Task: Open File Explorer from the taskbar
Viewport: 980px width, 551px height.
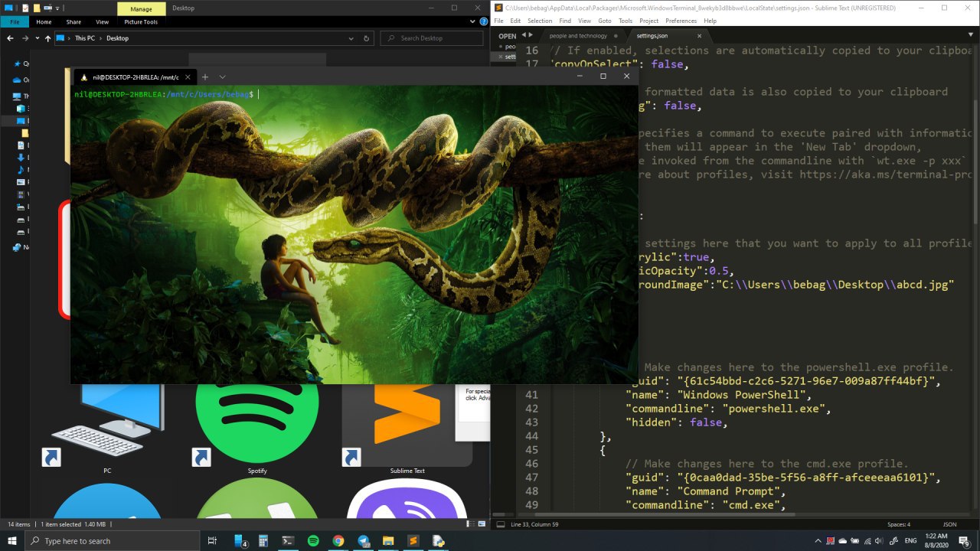Action: (388, 540)
